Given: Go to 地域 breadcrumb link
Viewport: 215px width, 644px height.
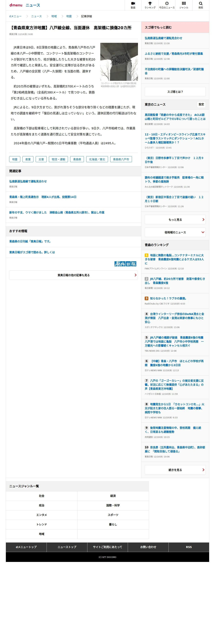Looking at the screenshot, I should click(54, 16).
